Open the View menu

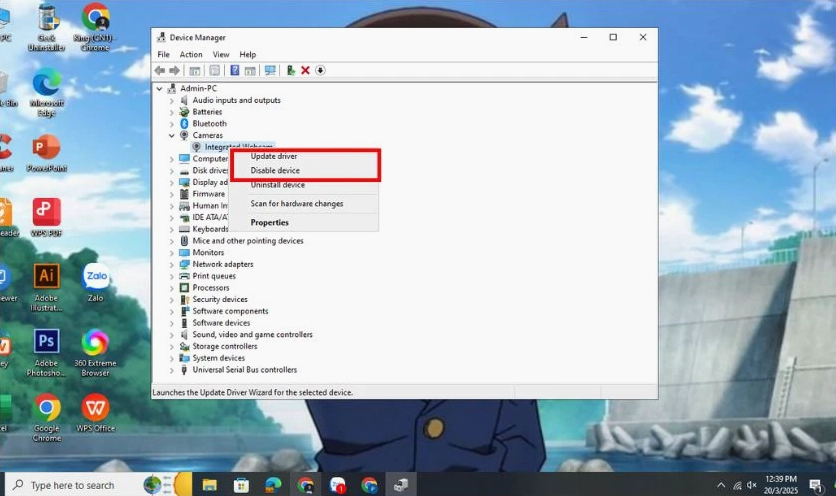click(x=221, y=54)
